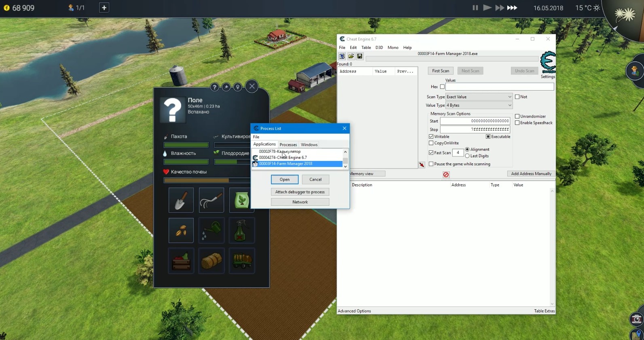
Task: Click the rake cultivation action icon
Action: 211,200
